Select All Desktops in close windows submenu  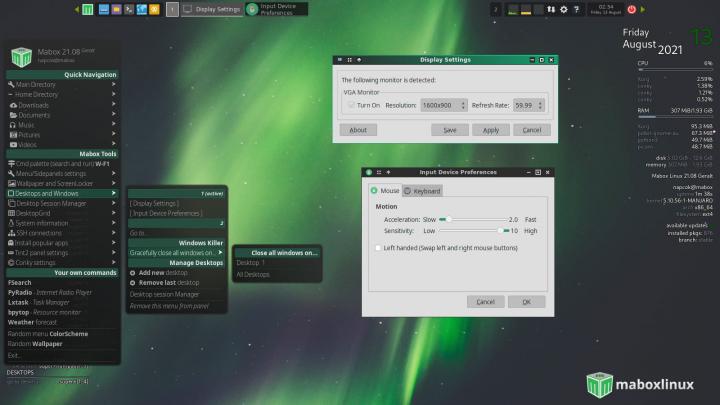point(253,274)
